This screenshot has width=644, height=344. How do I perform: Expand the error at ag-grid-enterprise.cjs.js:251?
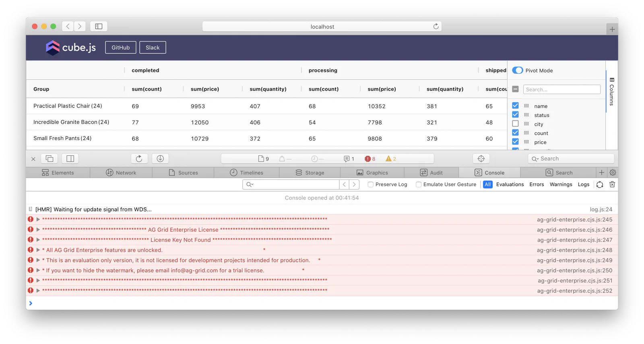pyautogui.click(x=38, y=280)
